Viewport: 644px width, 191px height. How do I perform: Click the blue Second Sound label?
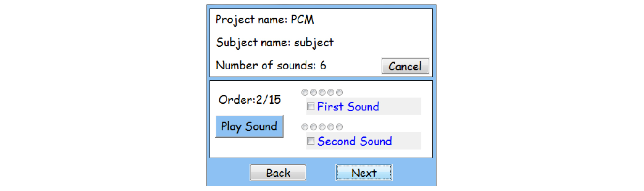coord(354,141)
